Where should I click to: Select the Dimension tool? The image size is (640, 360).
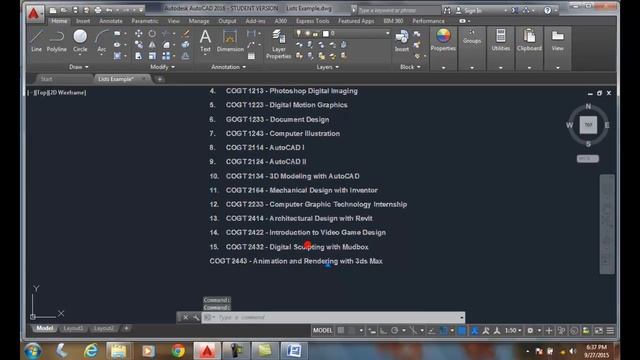coord(230,40)
